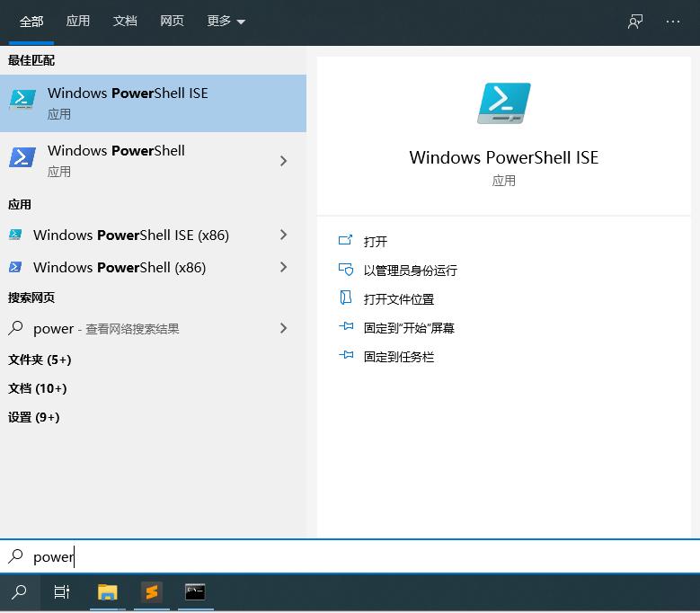Open the three-dot options menu

(673, 22)
